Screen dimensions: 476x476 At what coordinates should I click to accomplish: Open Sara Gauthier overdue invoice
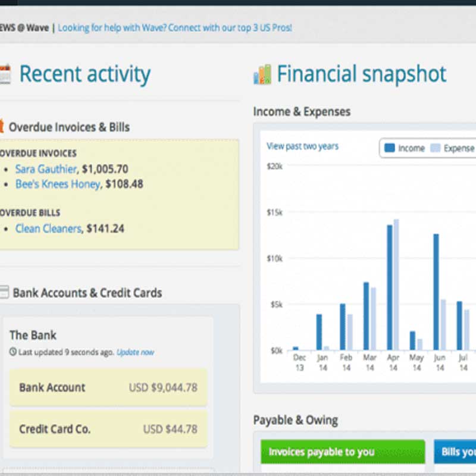pyautogui.click(x=46, y=169)
